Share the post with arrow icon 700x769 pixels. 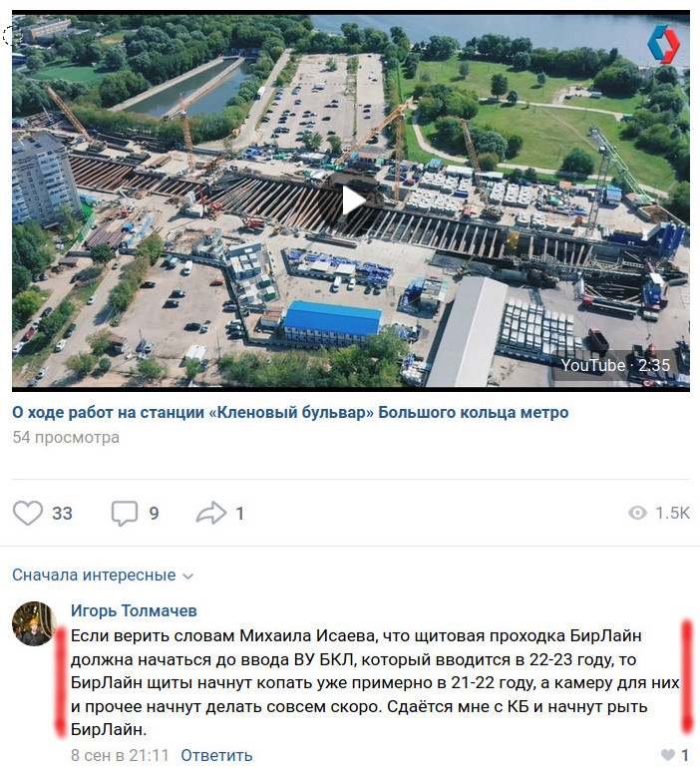coord(211,513)
